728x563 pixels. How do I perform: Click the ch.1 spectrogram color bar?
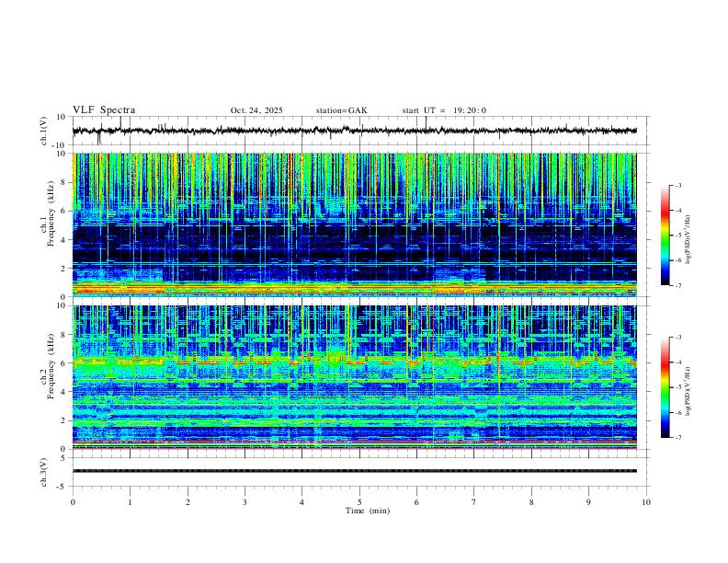[x=665, y=236]
